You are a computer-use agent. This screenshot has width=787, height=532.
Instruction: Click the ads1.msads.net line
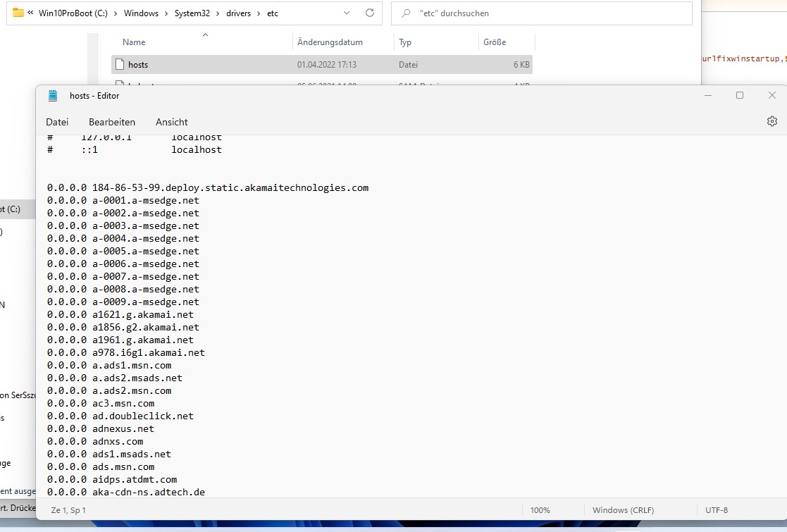(109, 454)
